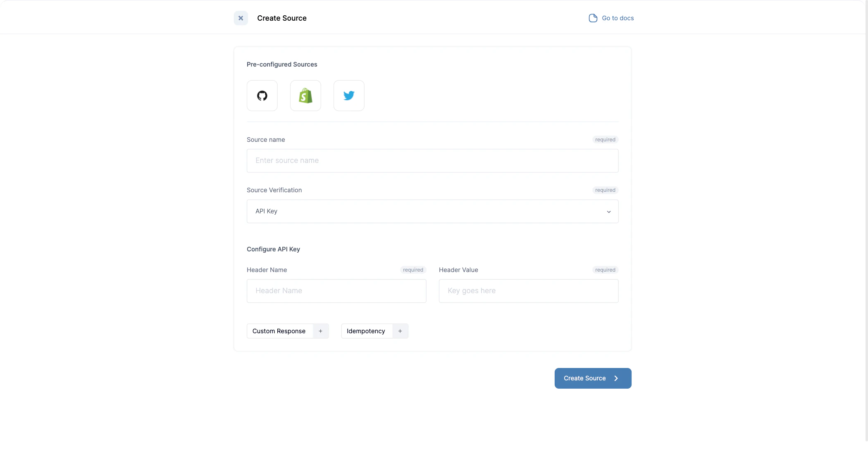
Task: Click the document icon beside Go to docs
Action: coord(592,18)
